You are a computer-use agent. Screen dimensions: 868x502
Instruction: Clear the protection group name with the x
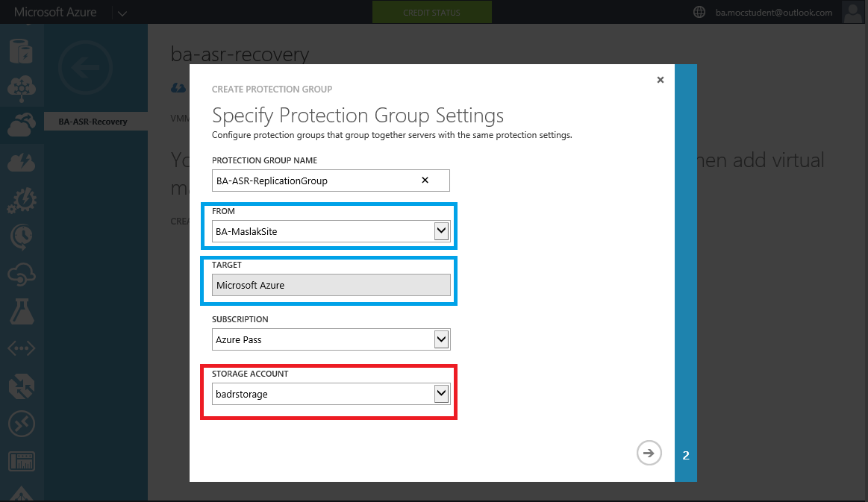[x=425, y=180]
